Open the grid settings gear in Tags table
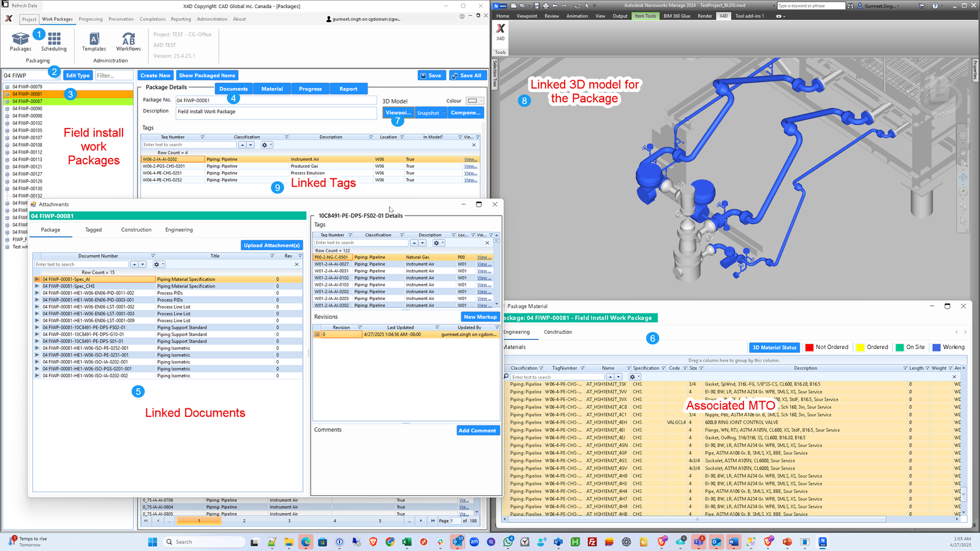980x551 pixels. 265,145
